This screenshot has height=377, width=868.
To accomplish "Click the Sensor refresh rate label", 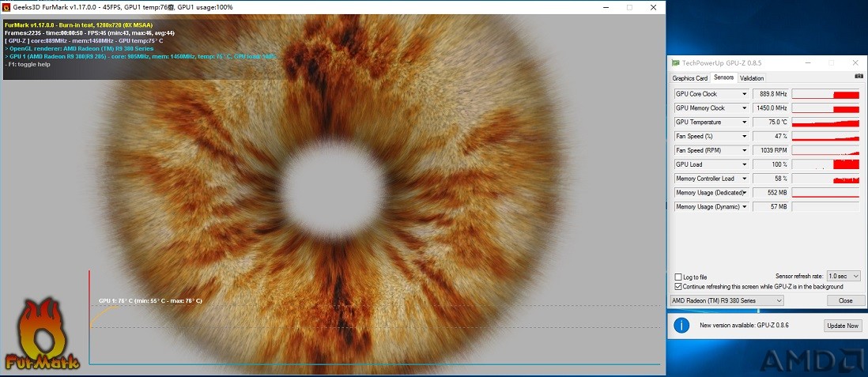I will [x=800, y=277].
